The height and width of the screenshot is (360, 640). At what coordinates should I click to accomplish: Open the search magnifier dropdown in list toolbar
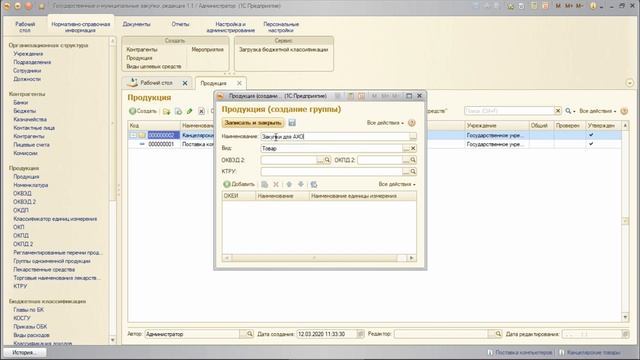pyautogui.click(x=570, y=111)
